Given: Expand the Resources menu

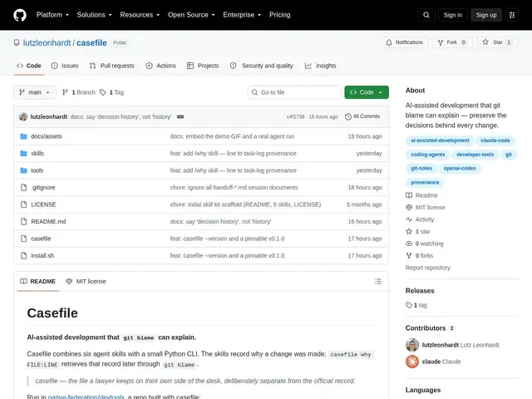Looking at the screenshot, I should pos(140,15).
